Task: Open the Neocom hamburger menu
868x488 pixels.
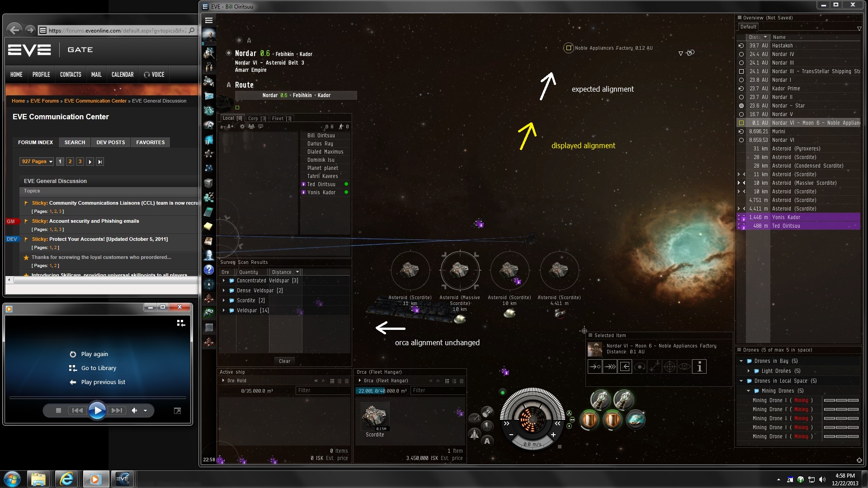Action: pyautogui.click(x=208, y=20)
